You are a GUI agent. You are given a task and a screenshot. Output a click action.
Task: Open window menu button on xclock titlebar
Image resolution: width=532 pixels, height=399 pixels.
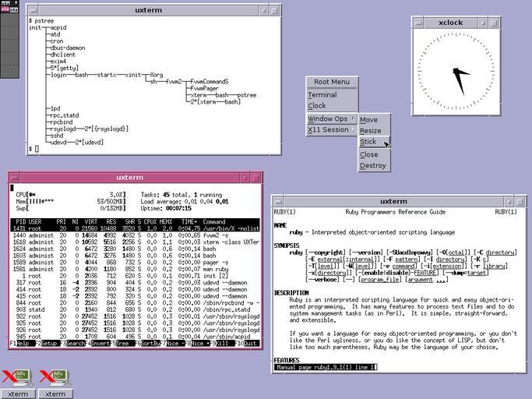click(x=418, y=23)
